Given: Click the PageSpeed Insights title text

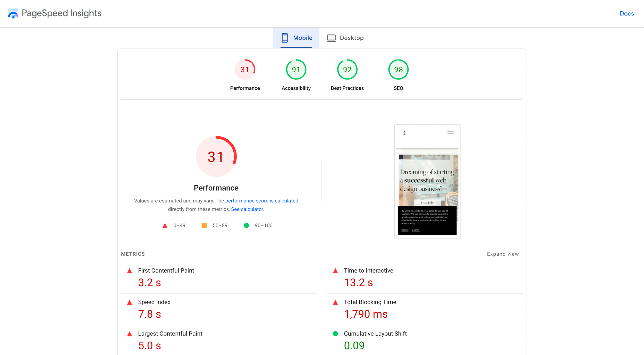Looking at the screenshot, I should click(62, 13).
